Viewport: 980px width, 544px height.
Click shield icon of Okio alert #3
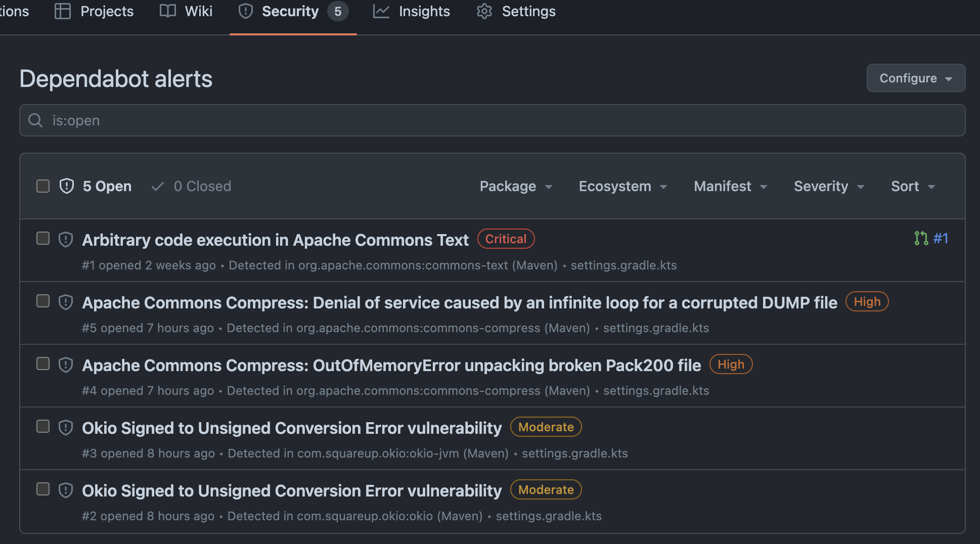tap(66, 427)
